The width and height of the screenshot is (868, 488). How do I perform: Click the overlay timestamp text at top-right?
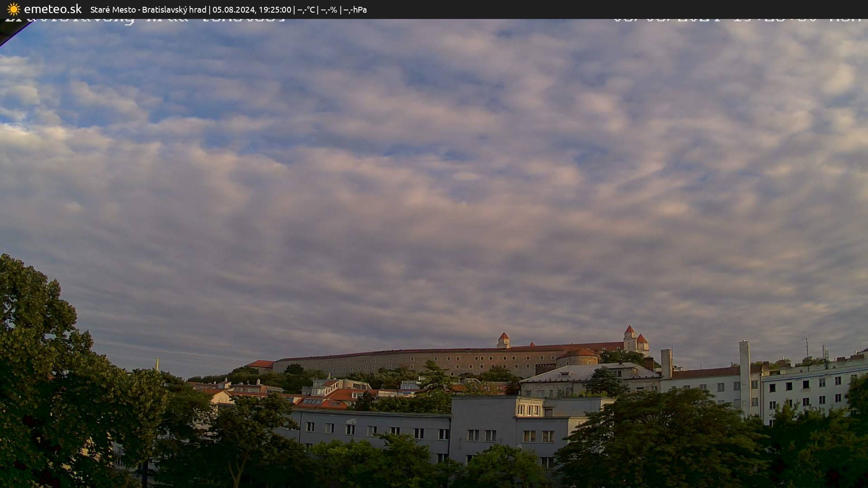tap(737, 20)
